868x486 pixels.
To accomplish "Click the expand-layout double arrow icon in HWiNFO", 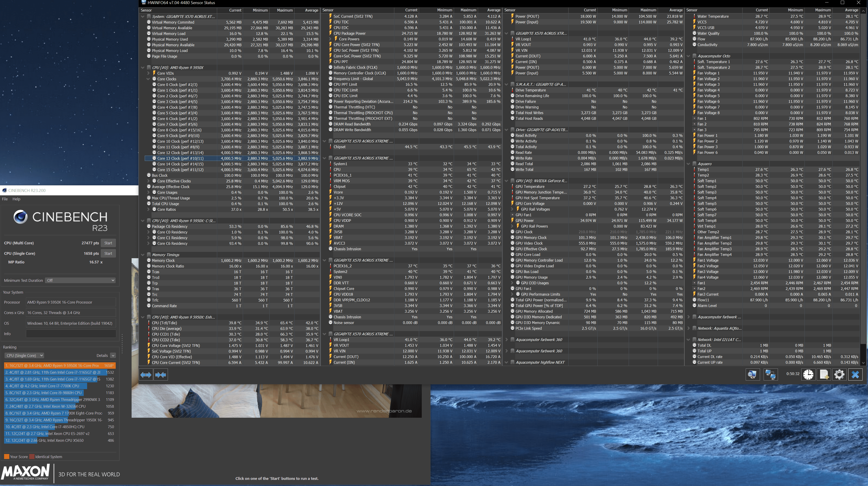I will [x=146, y=375].
